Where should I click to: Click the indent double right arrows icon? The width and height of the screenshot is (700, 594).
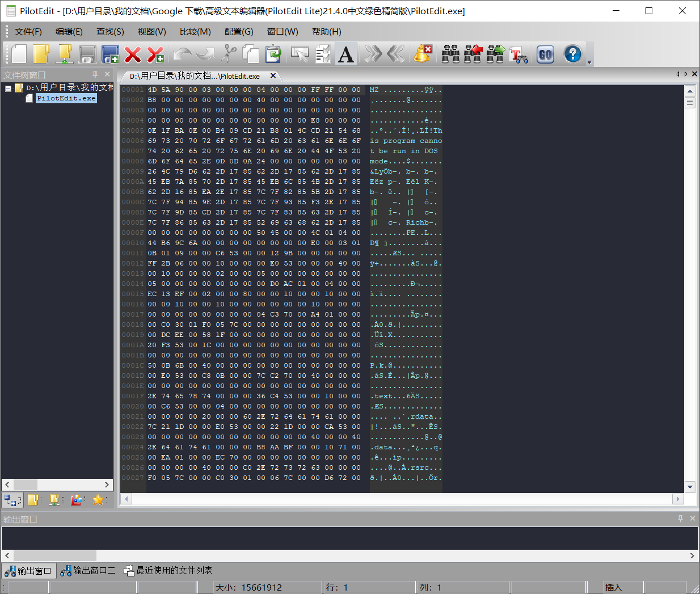373,54
